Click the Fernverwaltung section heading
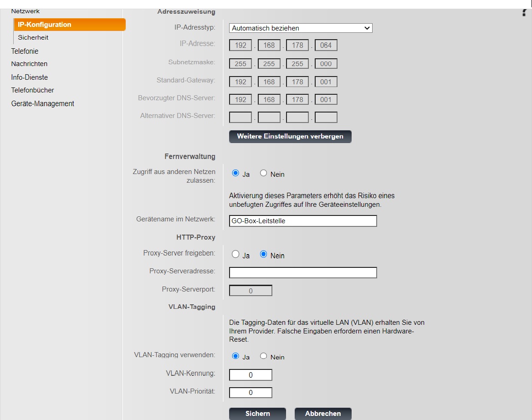 point(190,156)
